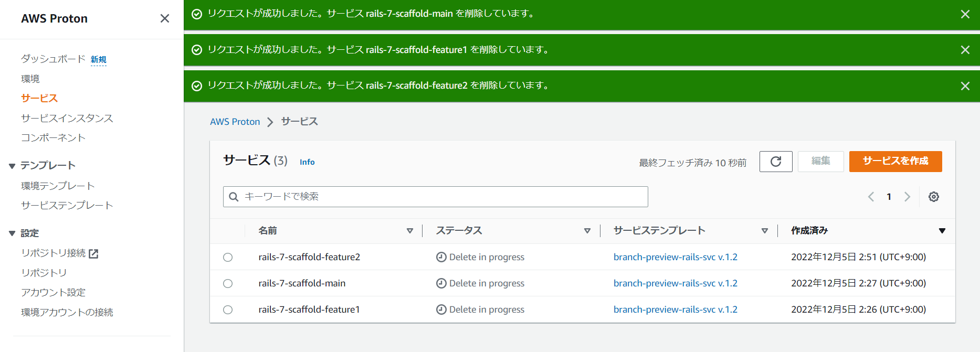Screen dimensions: 980x352
Task: Toggle 作成済み column sort arrow
Action: coord(942,231)
